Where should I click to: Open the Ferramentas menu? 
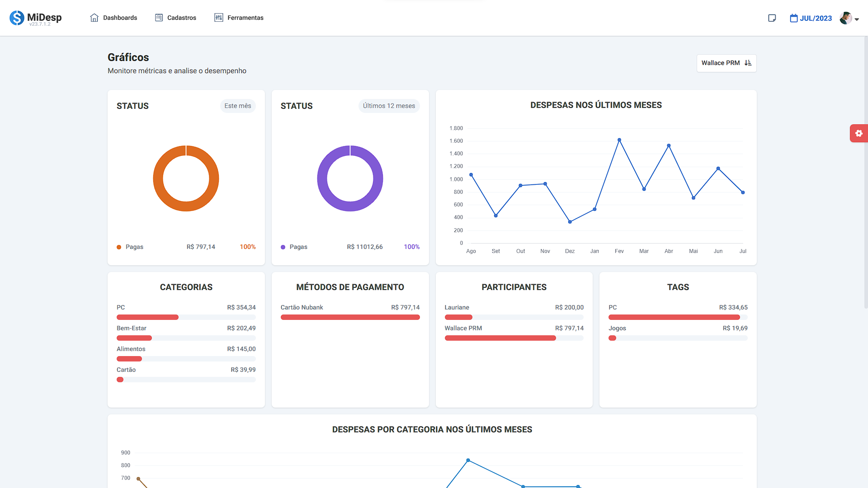pos(245,18)
